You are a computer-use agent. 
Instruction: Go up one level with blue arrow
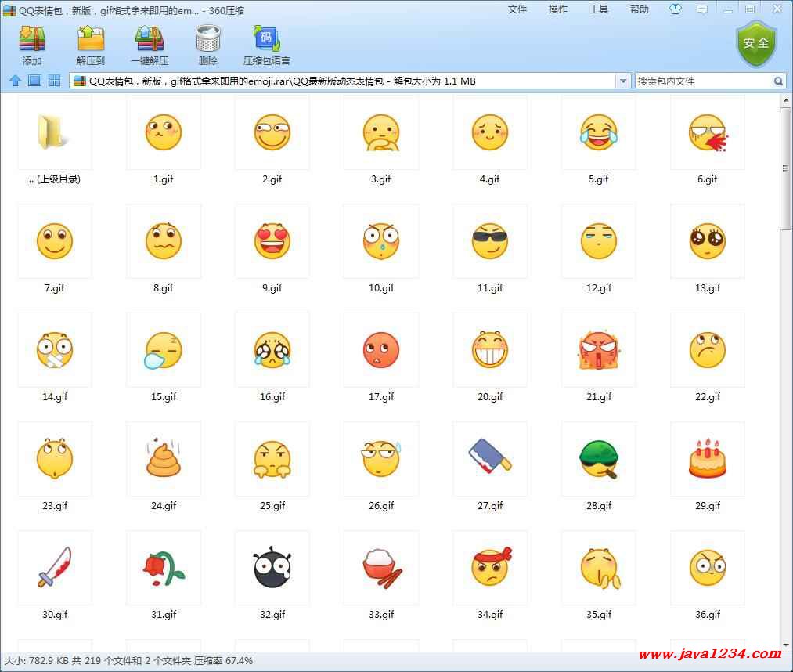pyautogui.click(x=15, y=81)
